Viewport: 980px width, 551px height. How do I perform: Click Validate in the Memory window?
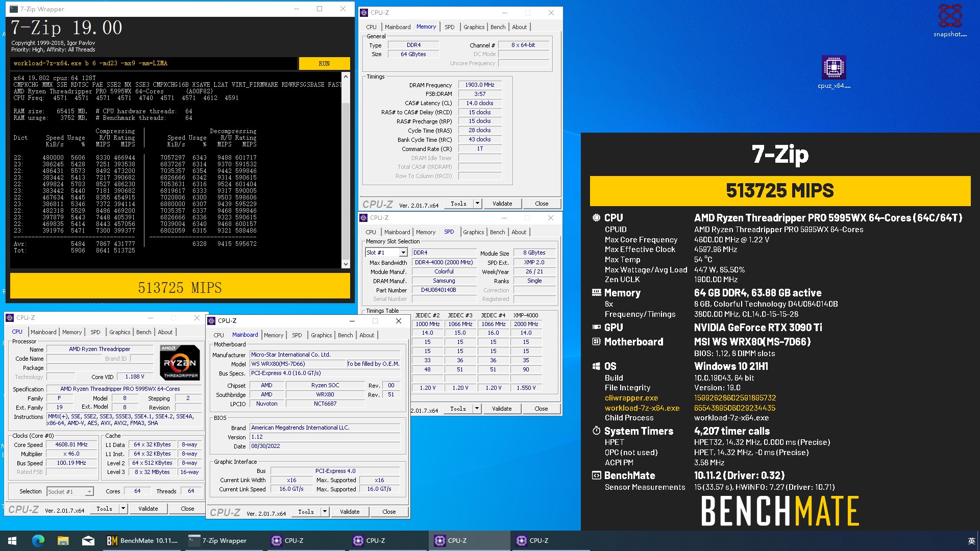pyautogui.click(x=502, y=204)
